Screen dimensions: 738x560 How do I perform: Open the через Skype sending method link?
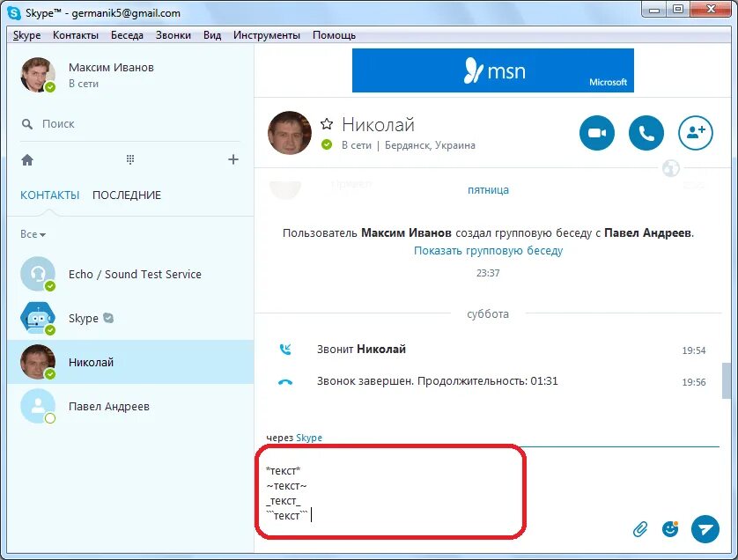point(309,438)
